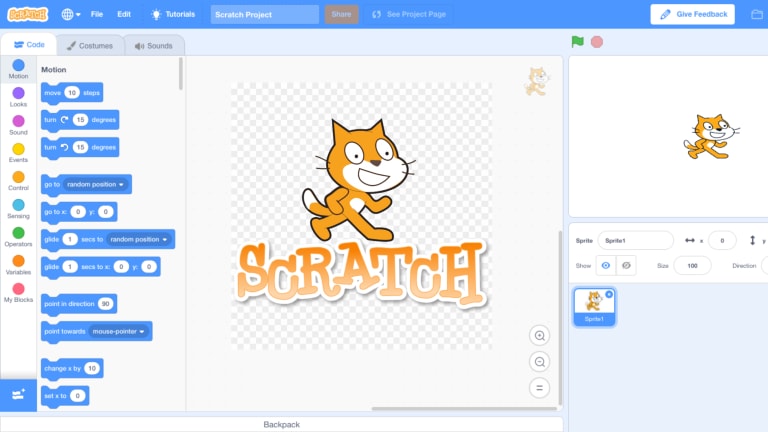Open the Tutorials link

173,14
